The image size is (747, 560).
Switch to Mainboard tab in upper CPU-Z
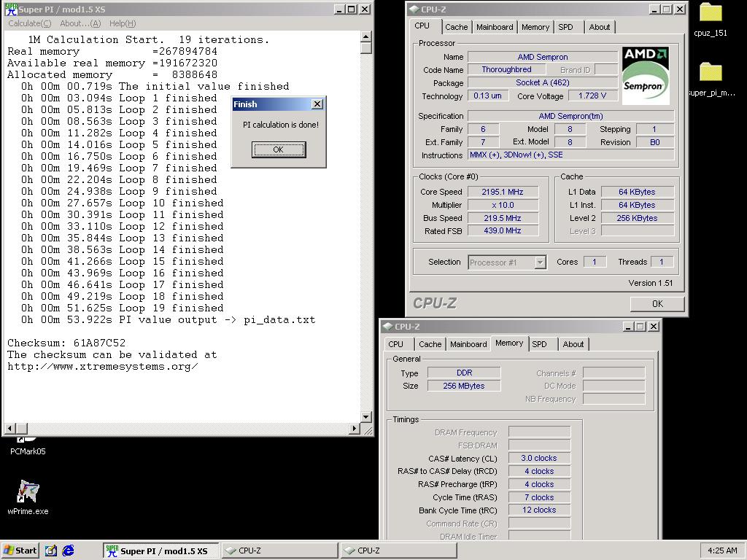(x=495, y=27)
